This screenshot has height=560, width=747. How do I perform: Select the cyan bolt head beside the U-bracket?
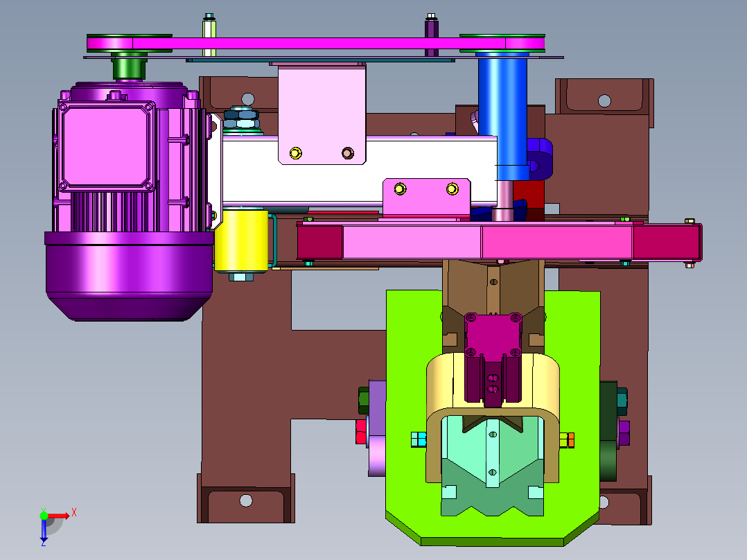[x=419, y=439]
